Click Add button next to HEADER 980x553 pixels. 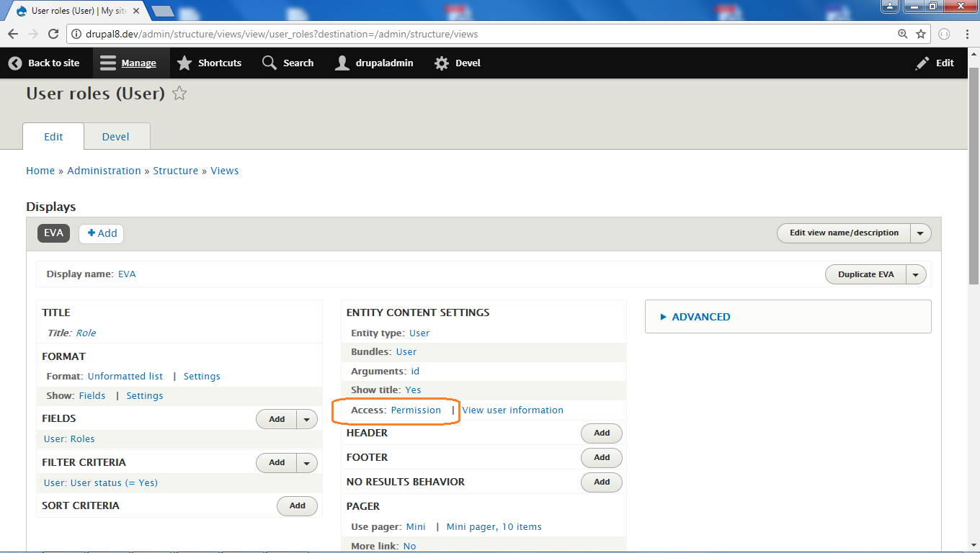pos(602,433)
